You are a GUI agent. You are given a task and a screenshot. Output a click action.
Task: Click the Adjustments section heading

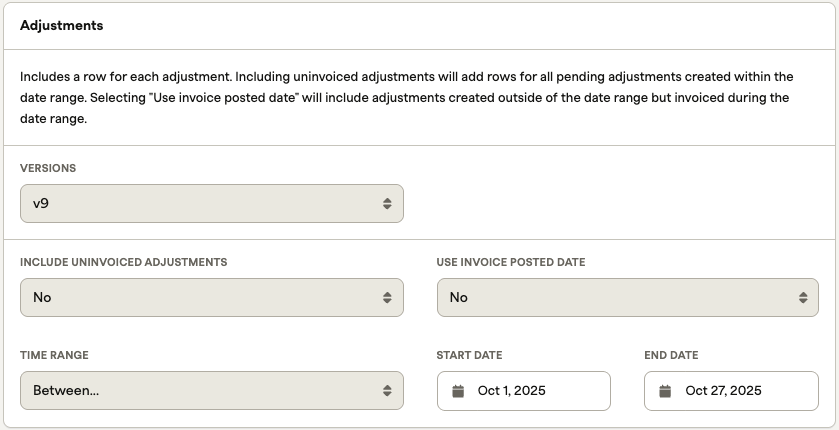click(x=61, y=26)
